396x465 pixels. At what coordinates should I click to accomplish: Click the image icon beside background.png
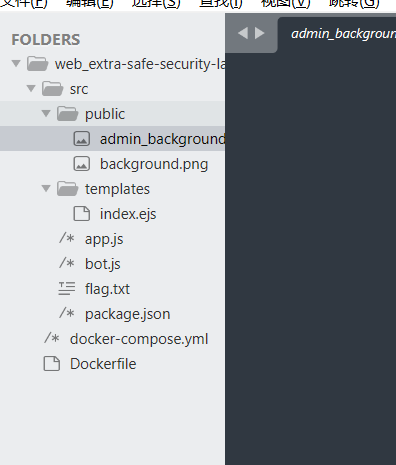(x=82, y=164)
